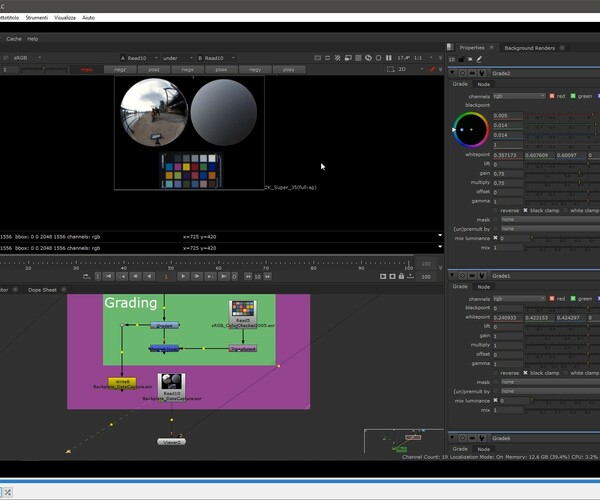This screenshot has width=600, height=500.
Task: Toggle red channel checkbox in Grade1
Action: 552,298
